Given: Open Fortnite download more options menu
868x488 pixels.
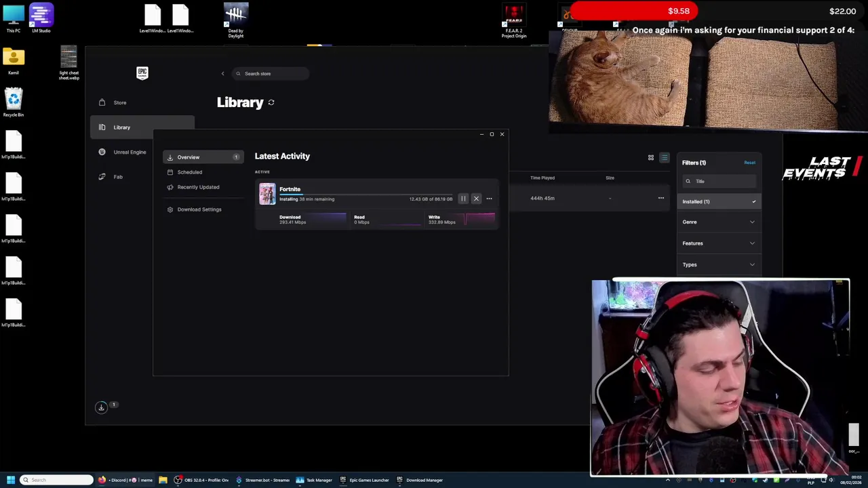Looking at the screenshot, I should point(489,199).
